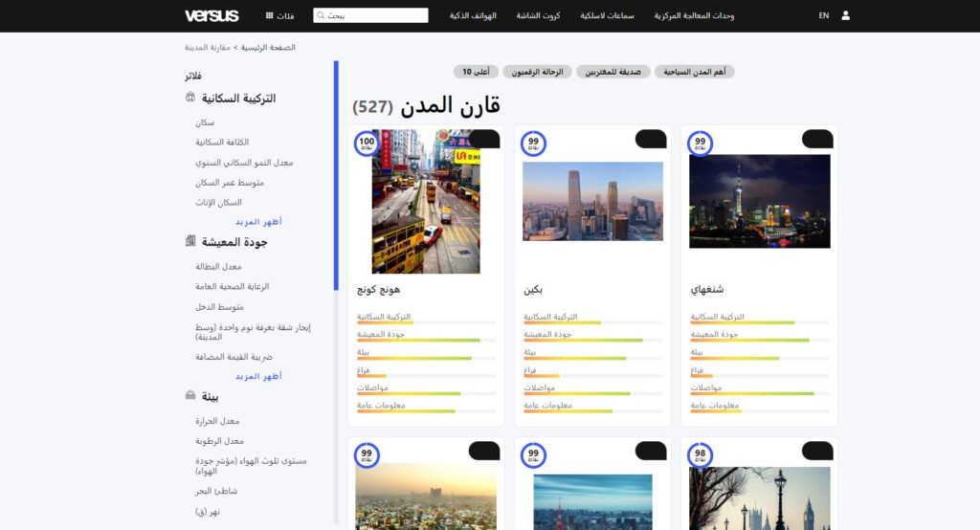Click the blue sidebar scrollbar handle
Image resolution: width=980 pixels, height=530 pixels.
[336, 175]
